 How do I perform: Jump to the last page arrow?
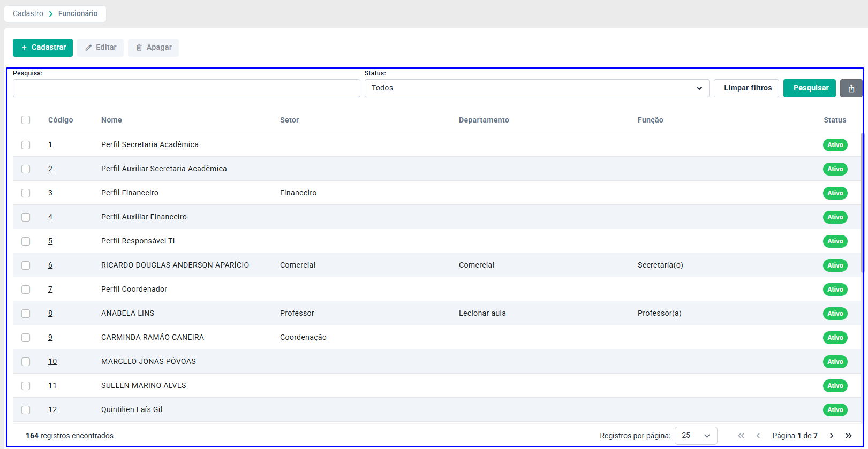849,436
